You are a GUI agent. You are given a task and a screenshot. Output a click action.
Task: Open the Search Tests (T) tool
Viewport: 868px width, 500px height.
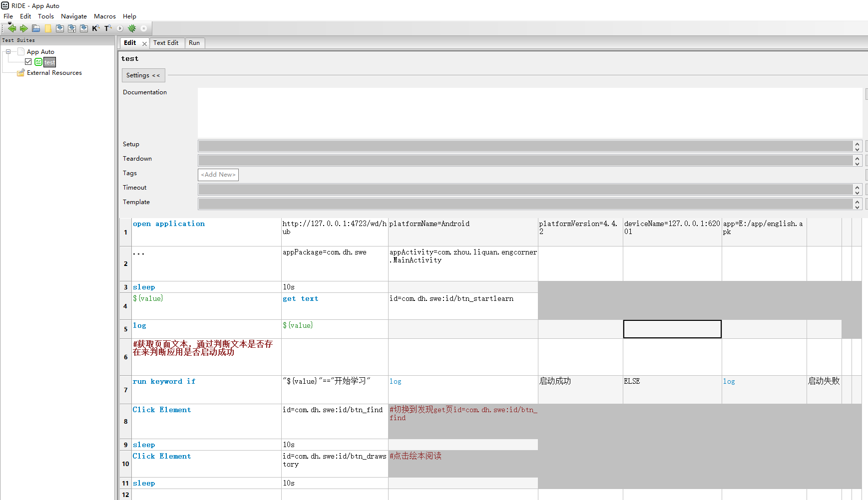tap(108, 28)
